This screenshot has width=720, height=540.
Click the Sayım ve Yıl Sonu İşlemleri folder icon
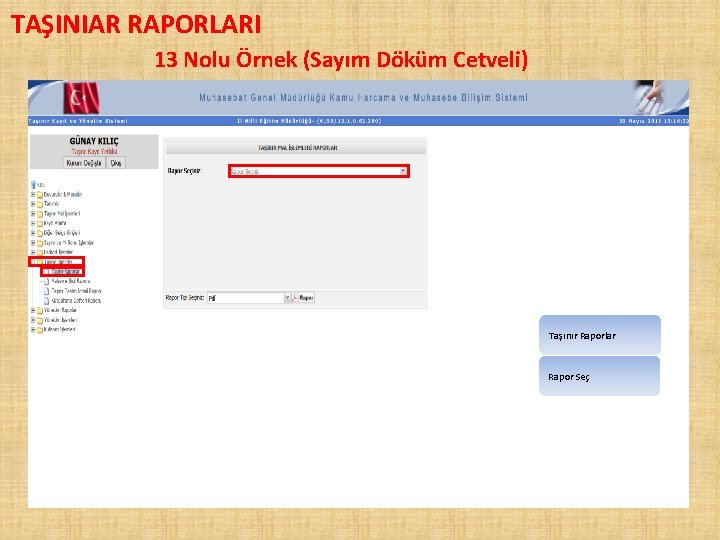tap(40, 243)
